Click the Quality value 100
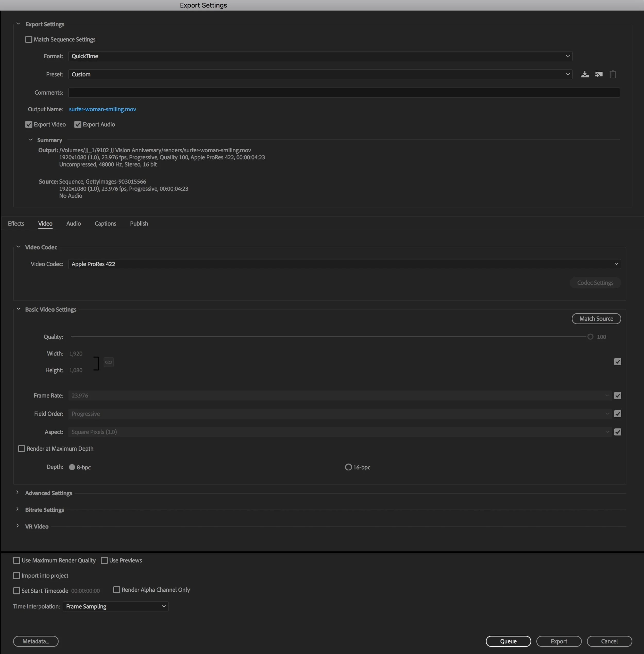 coord(601,337)
